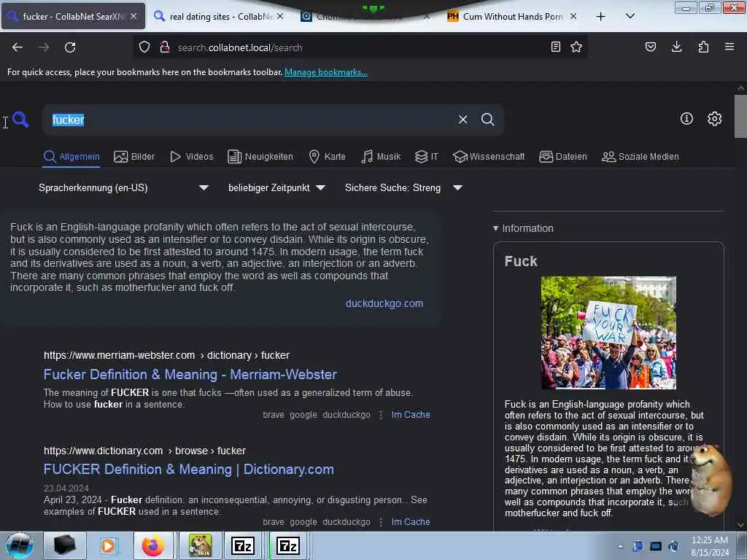Open the extensions puzzle icon

coord(703,47)
